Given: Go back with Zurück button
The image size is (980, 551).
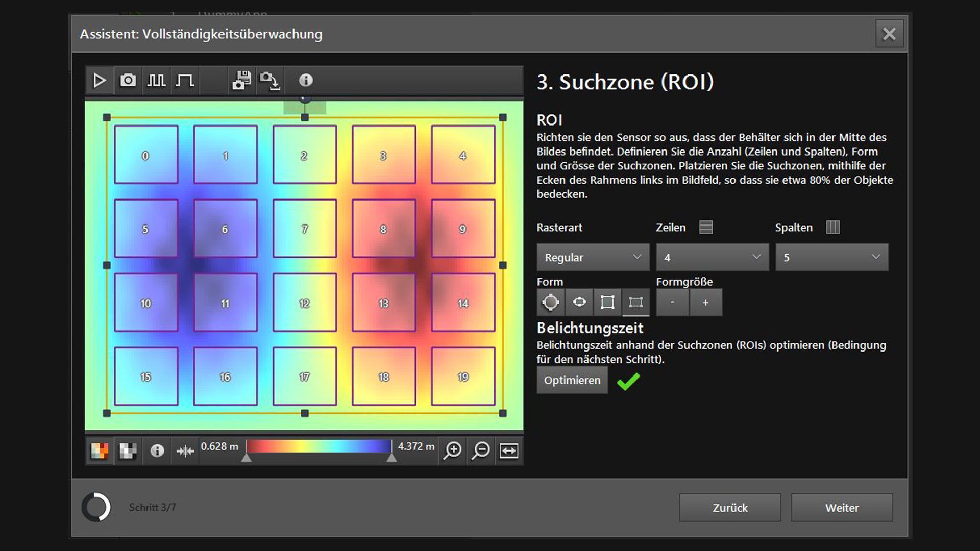Looking at the screenshot, I should [730, 508].
